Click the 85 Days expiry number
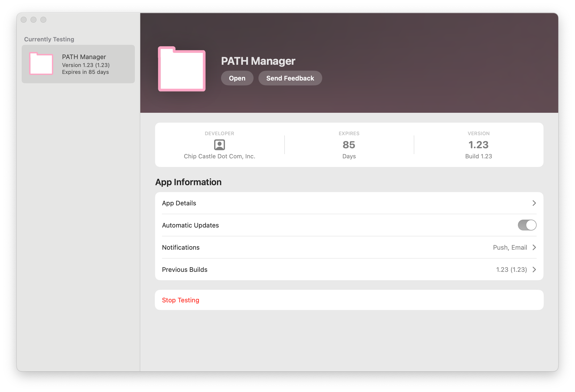575x392 pixels. pyautogui.click(x=349, y=145)
